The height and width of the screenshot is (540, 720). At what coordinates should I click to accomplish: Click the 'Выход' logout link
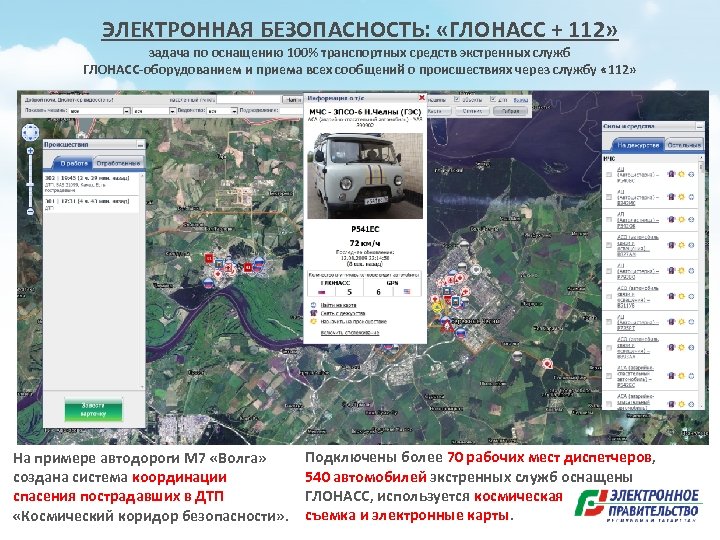point(520,100)
